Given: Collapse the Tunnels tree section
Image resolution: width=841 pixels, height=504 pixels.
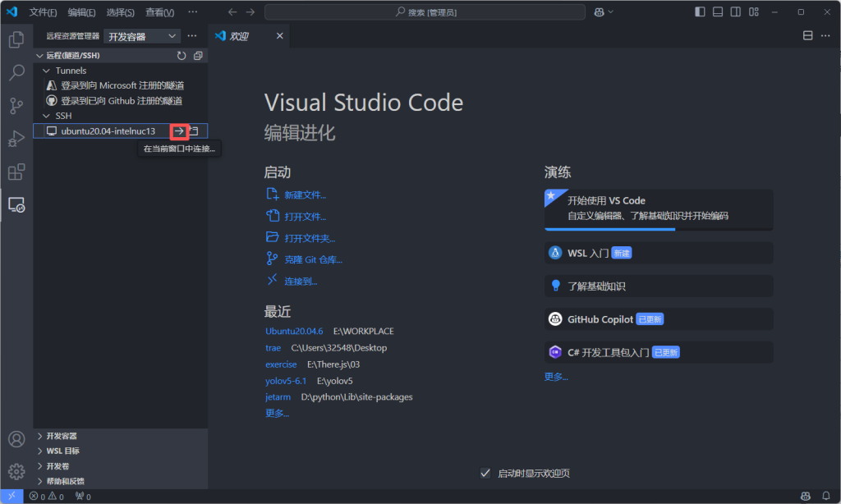Looking at the screenshot, I should pos(46,71).
